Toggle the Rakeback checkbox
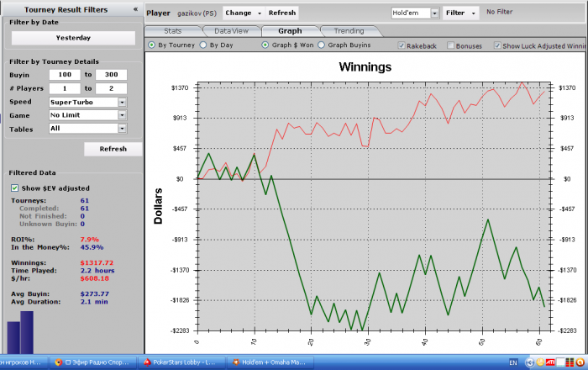 coord(402,45)
